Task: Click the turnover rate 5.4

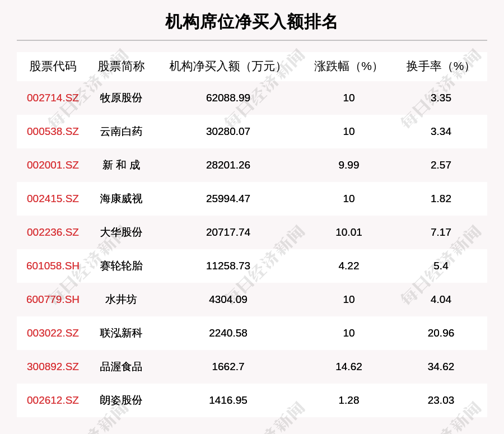Action: 441,266
